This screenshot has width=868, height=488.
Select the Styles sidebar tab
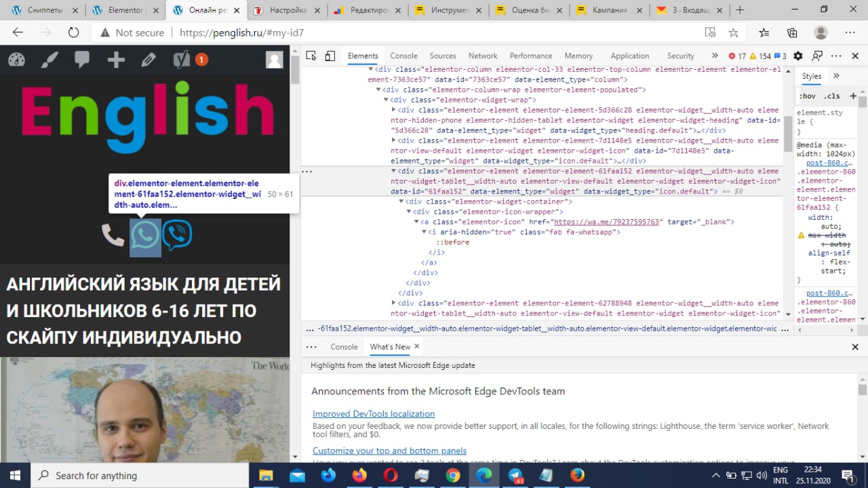812,76
